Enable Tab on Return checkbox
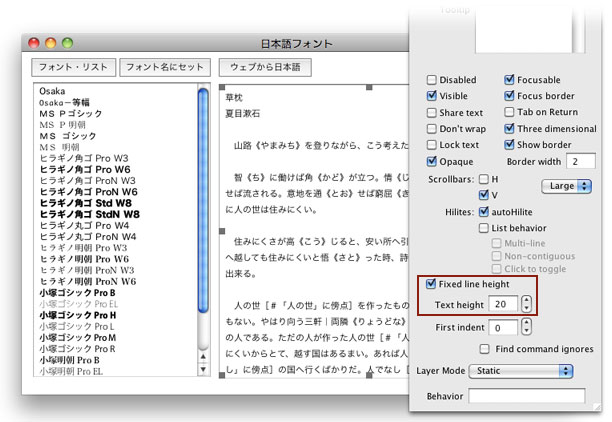612x422 pixels. [509, 112]
